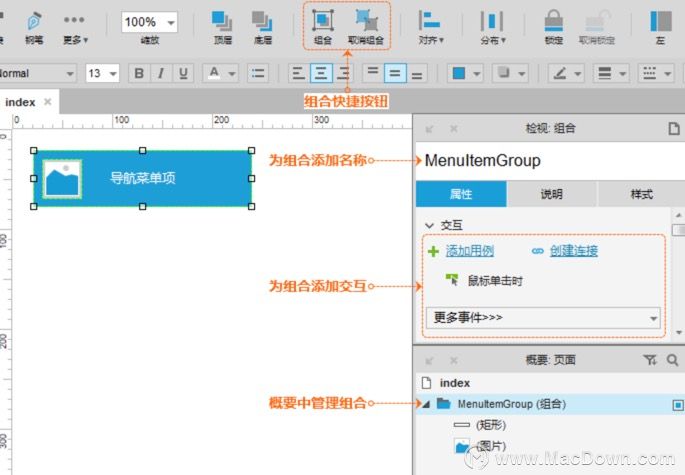Bring to front with 顶层 icon

click(x=222, y=28)
